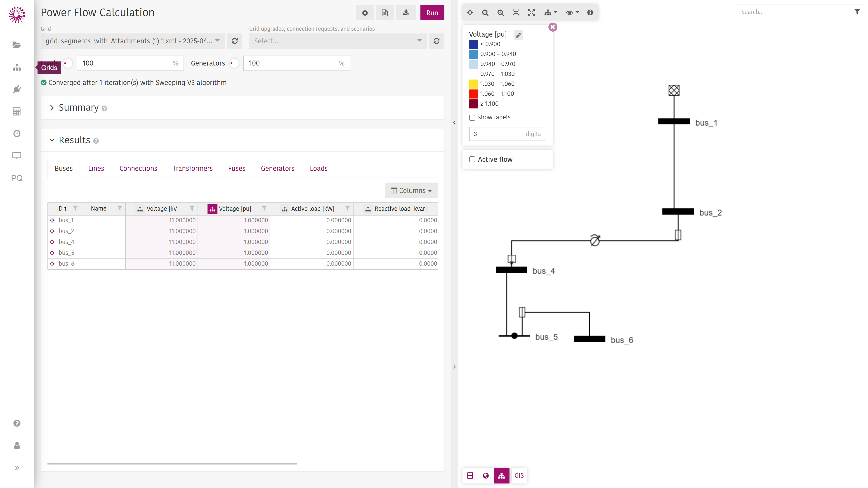The image size is (868, 488).
Task: Expand the Summary section
Action: coord(52,108)
